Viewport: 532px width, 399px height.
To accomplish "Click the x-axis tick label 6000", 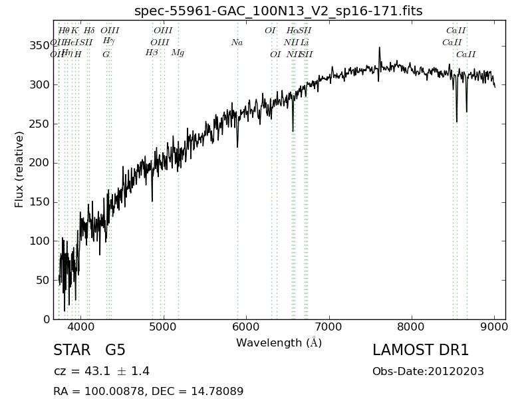I will 246,327.
